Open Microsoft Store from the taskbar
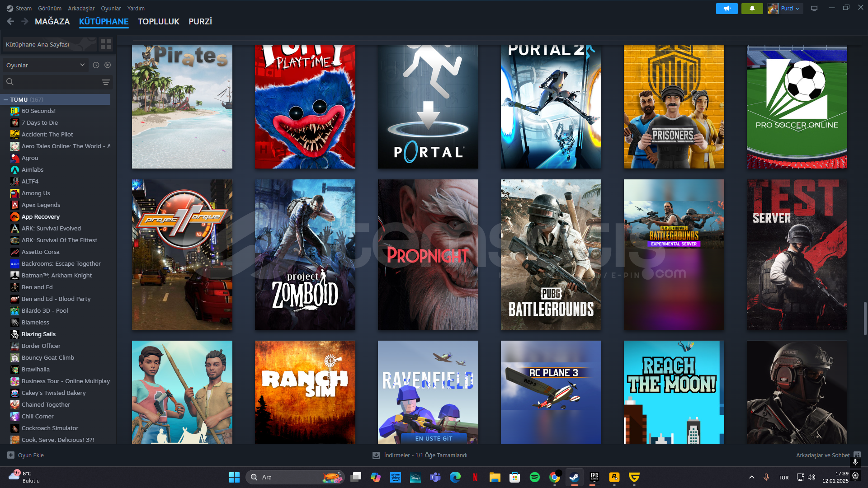Image resolution: width=868 pixels, height=488 pixels. [515, 477]
